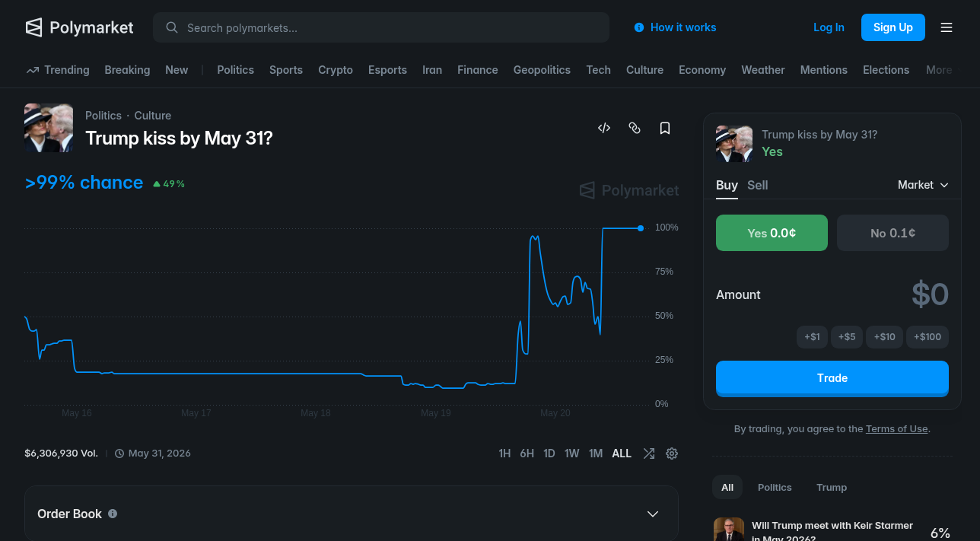This screenshot has height=541, width=980.
Task: Click the Search polymarkets field
Action: tap(381, 27)
